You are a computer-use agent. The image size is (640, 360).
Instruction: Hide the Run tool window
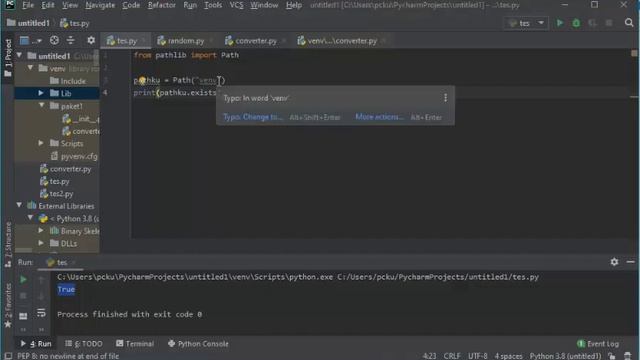point(630,262)
